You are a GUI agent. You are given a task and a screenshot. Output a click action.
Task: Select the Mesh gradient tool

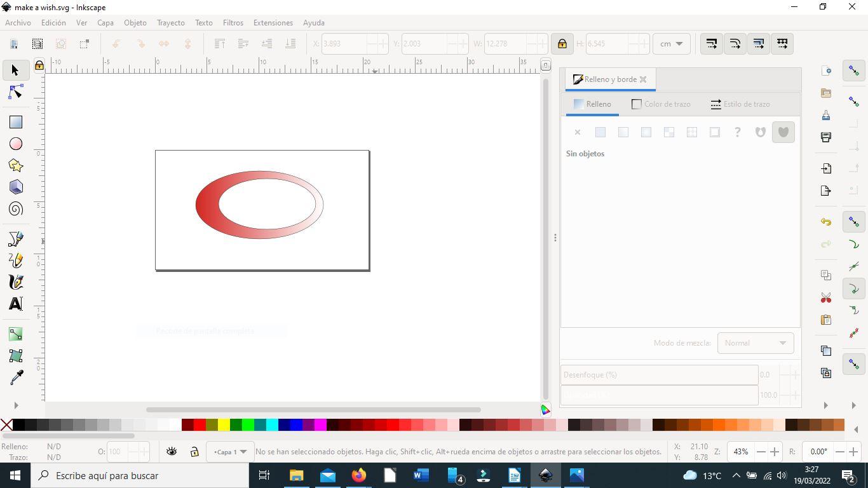point(15,356)
